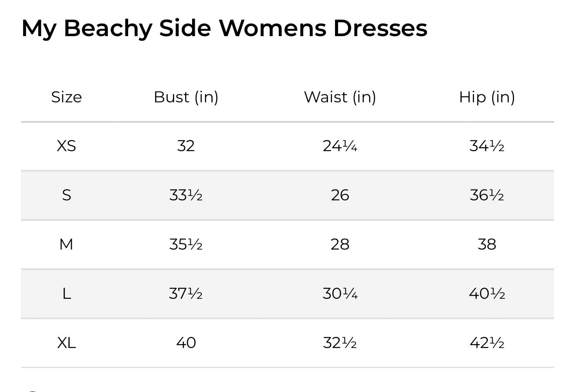Click the L size row label
575x392 pixels.
[66, 294]
